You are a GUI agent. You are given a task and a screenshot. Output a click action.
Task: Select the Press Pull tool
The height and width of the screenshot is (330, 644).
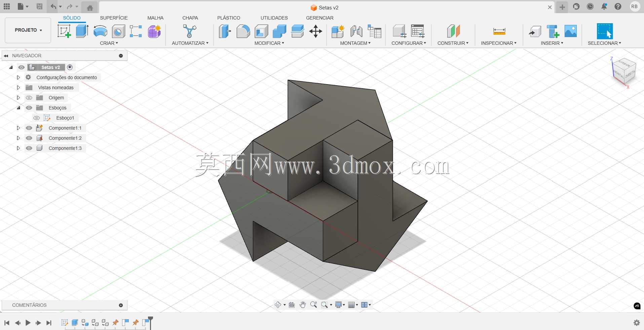pyautogui.click(x=225, y=31)
